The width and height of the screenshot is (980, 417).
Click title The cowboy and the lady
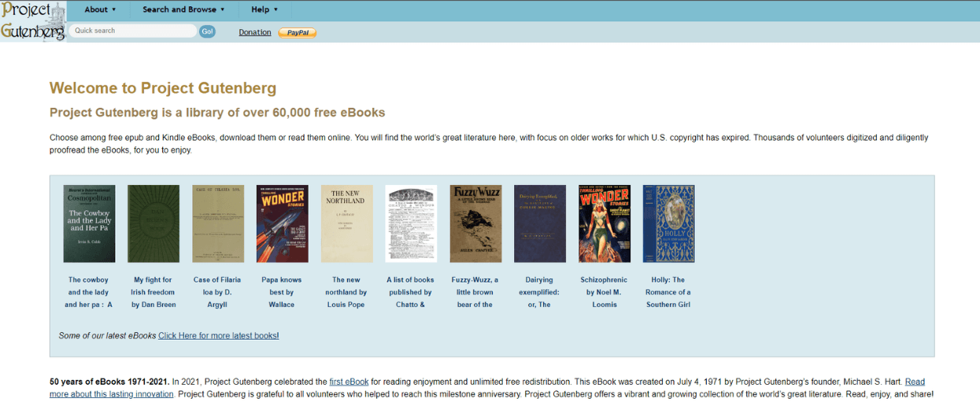click(x=89, y=292)
